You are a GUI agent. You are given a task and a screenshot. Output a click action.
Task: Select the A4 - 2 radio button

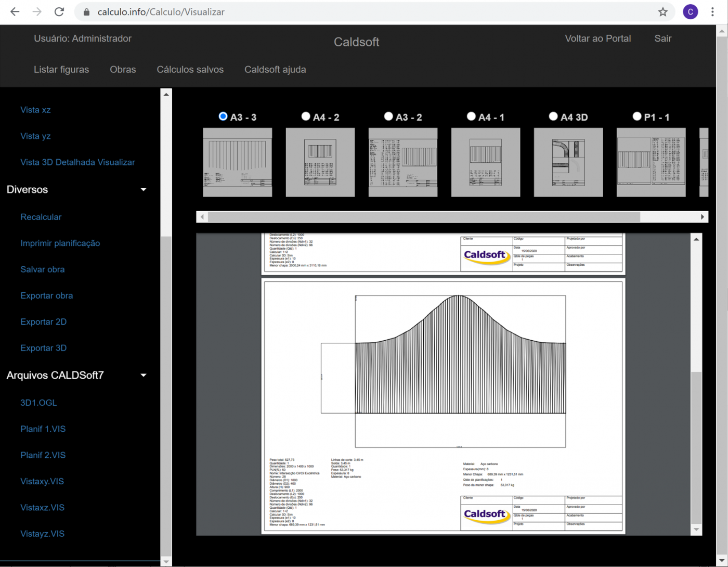click(306, 117)
